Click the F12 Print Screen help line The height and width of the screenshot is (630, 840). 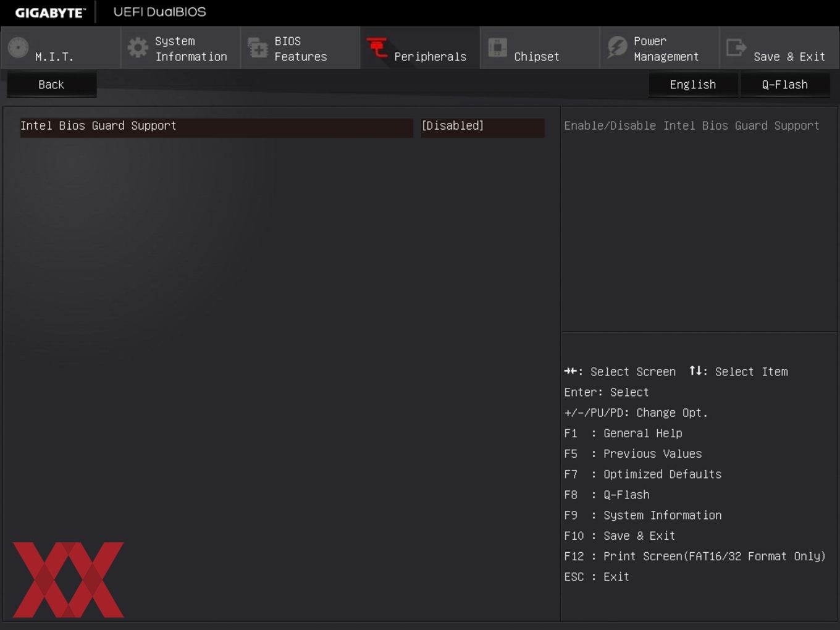pos(695,556)
